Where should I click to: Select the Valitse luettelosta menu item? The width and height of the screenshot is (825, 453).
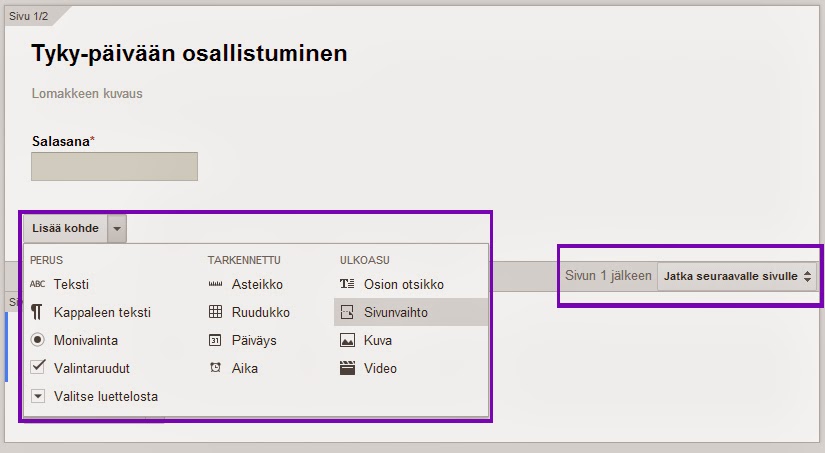105,396
